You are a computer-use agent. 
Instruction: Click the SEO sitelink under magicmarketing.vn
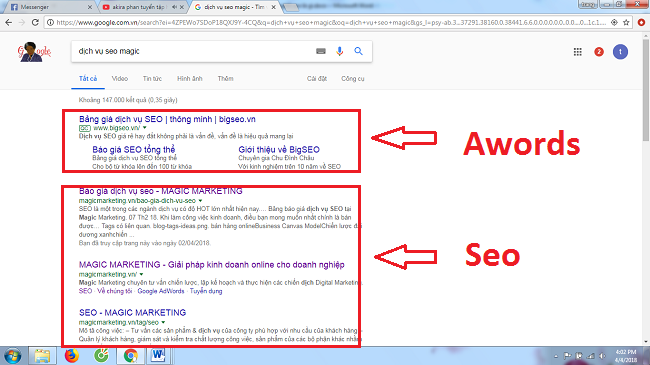click(x=85, y=291)
